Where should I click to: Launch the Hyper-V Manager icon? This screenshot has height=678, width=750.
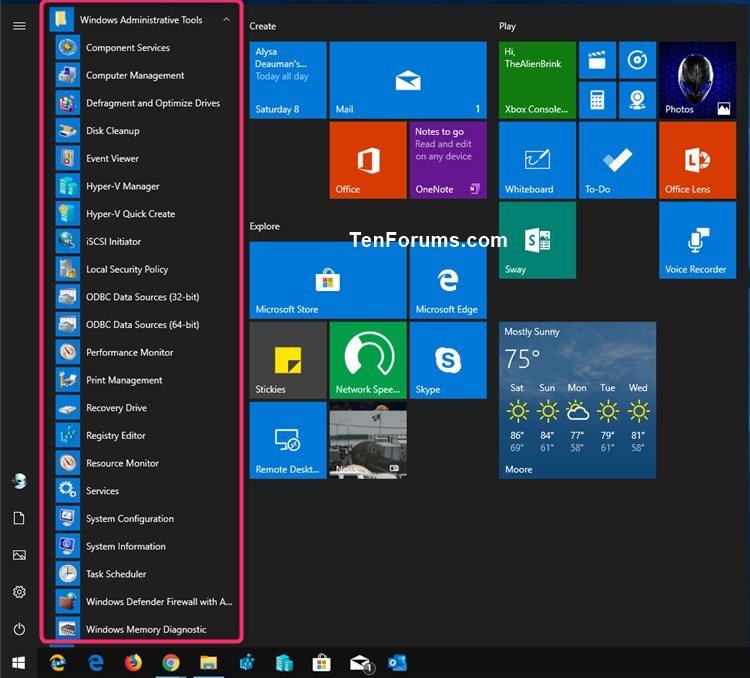click(x=67, y=186)
